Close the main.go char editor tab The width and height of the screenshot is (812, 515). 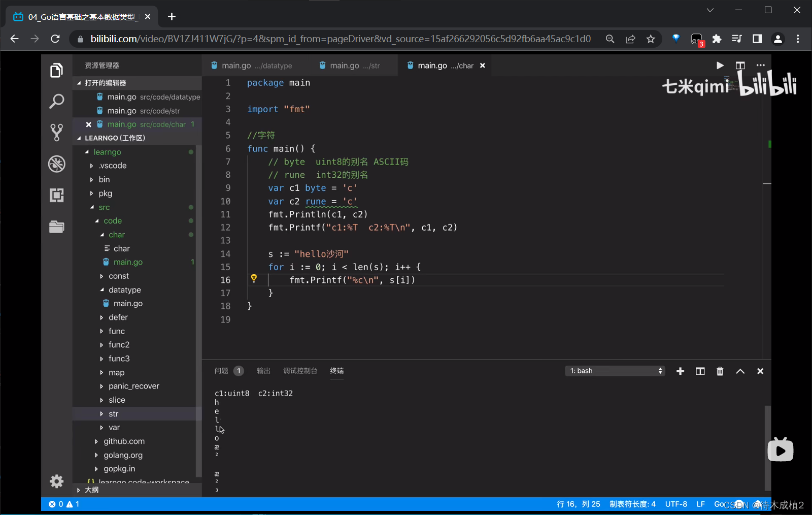483,66
